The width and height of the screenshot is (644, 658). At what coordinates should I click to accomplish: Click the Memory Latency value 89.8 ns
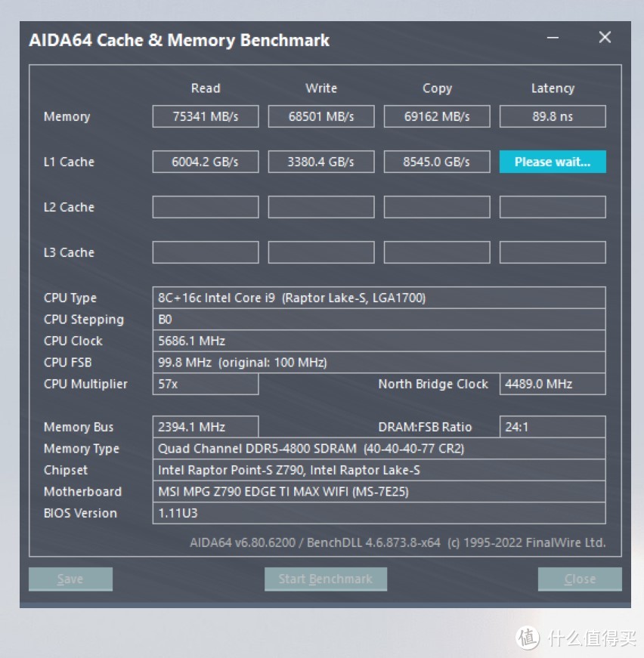(x=553, y=116)
